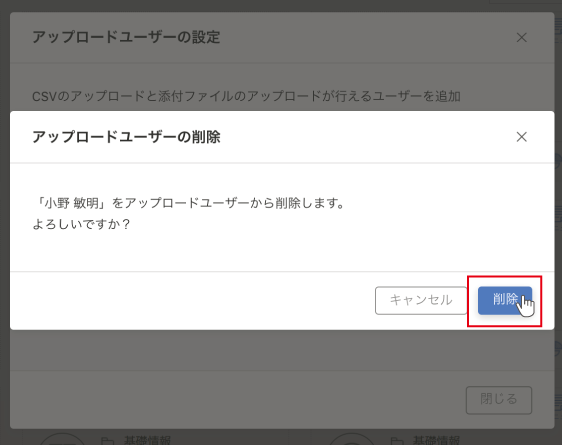
Task: Click the dimmed 閉じる button
Action: pos(499,400)
